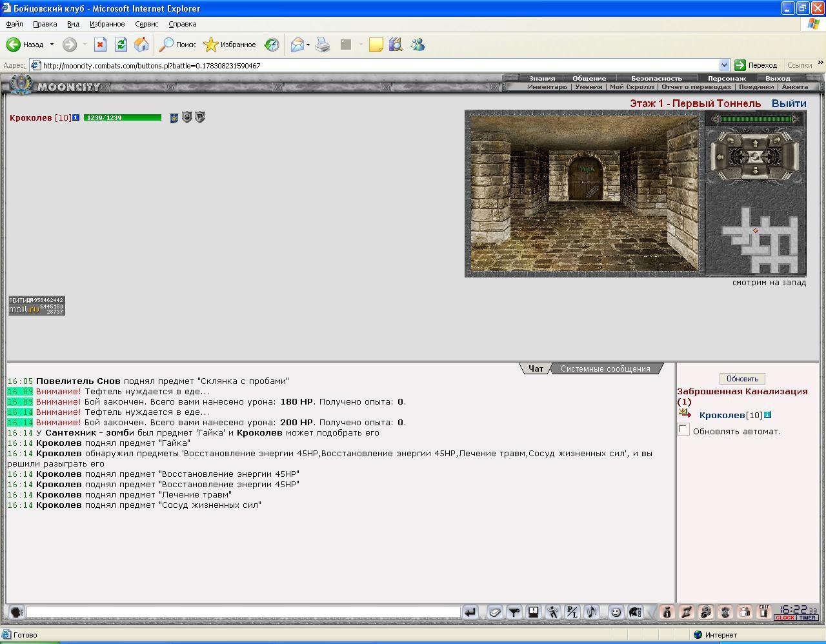Click the Выход game menu item
Screen dimensions: 826x644
[778, 78]
